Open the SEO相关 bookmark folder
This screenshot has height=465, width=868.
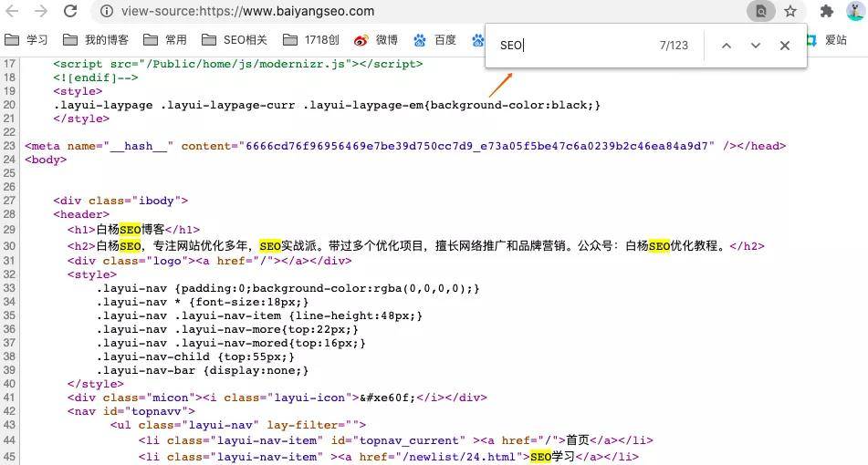235,40
